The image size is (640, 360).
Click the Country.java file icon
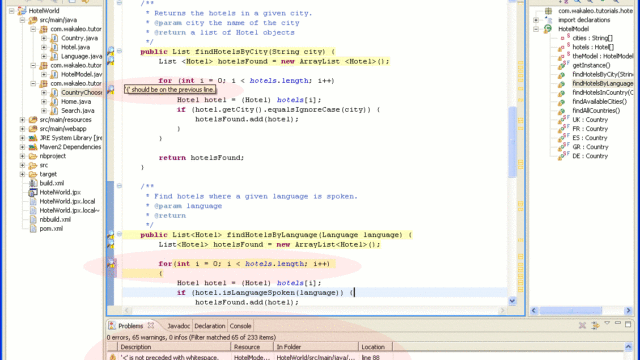pos(54,38)
